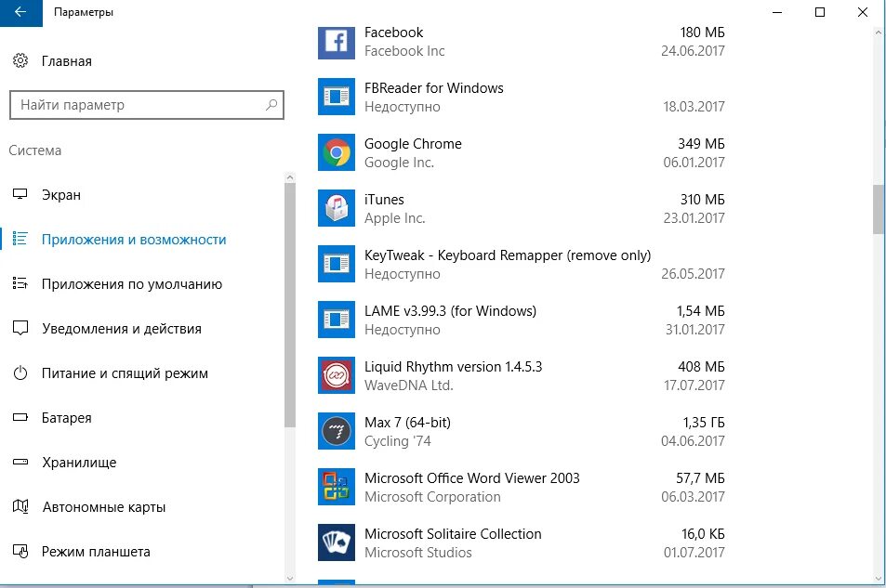Viewport: 886px width, 588px height.
Task: Switch to Режим планшета settings
Action: [96, 552]
